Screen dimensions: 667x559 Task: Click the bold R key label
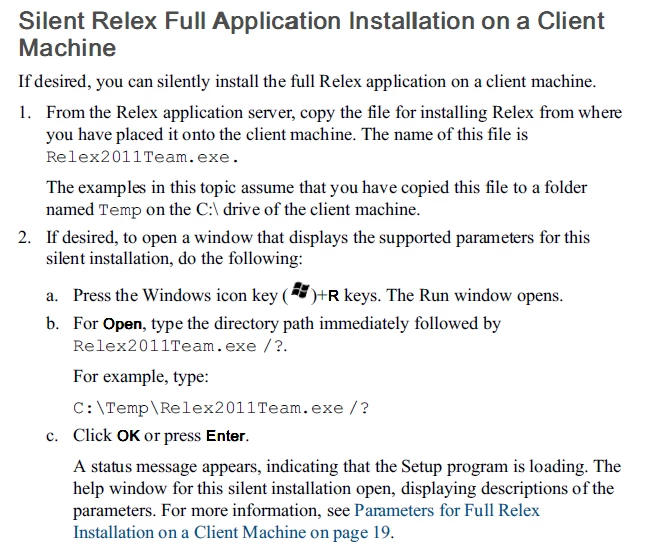[x=334, y=295]
